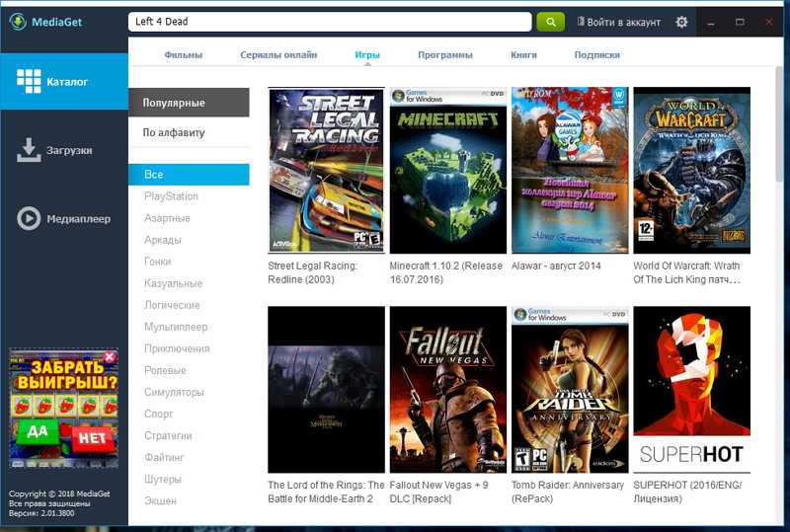This screenshot has width=790, height=532.
Task: Filter games by Файтинг genre
Action: point(164,457)
